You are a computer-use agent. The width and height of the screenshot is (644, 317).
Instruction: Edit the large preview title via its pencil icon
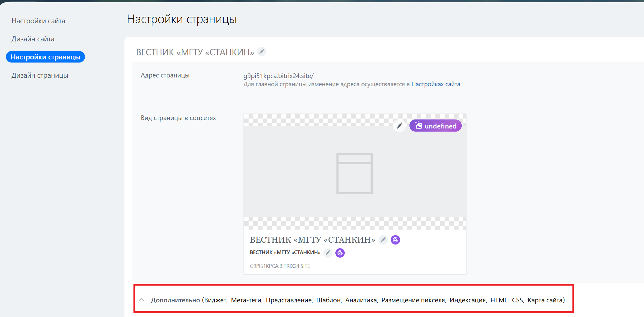coord(383,240)
